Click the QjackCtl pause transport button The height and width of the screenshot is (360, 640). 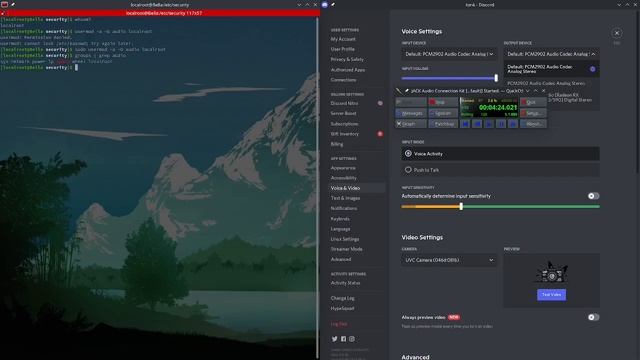[501, 124]
